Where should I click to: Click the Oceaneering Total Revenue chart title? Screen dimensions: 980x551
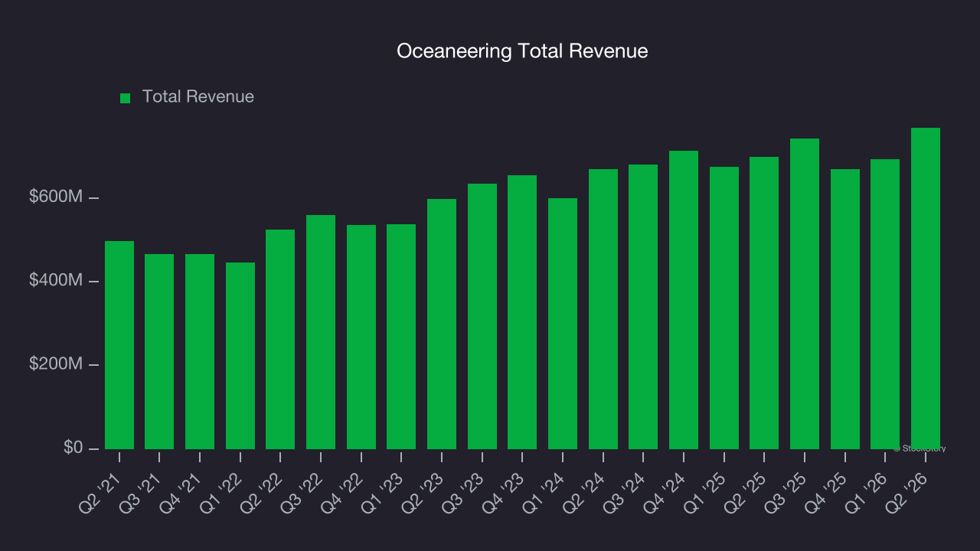[522, 51]
